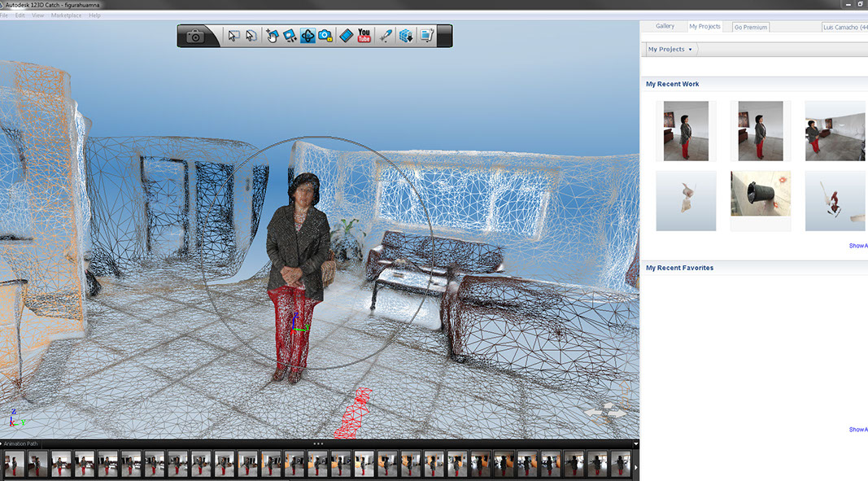Click the three-dot handle above the filmstrip
The height and width of the screenshot is (481, 868).
pos(318,444)
